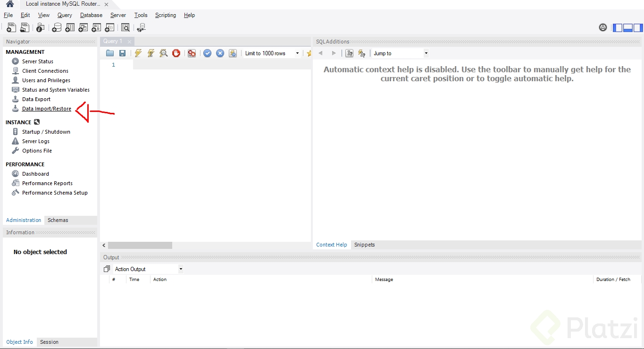This screenshot has width=644, height=349.
Task: Rollback transaction X icon
Action: 220,53
